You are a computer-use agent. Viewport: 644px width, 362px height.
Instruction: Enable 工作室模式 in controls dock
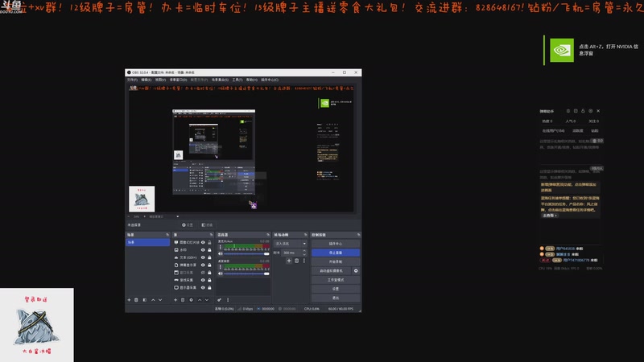point(335,280)
